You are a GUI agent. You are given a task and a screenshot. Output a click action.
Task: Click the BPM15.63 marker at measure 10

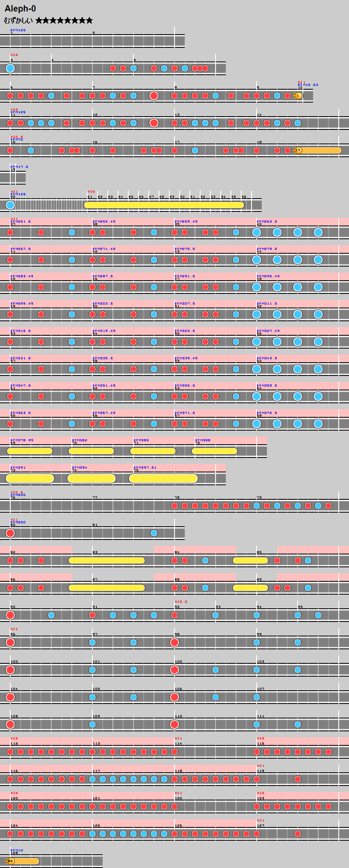pos(308,85)
